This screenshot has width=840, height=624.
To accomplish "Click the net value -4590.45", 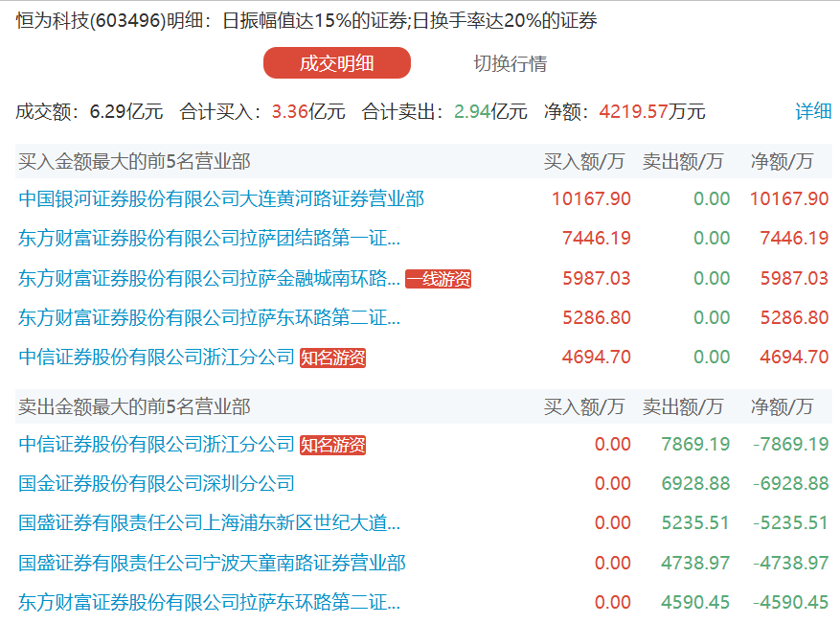I will [791, 602].
